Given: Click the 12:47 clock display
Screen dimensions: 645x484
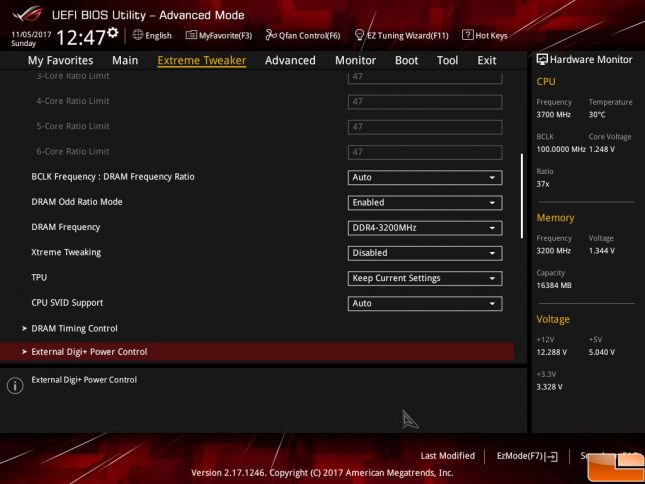Looking at the screenshot, I should [x=81, y=38].
